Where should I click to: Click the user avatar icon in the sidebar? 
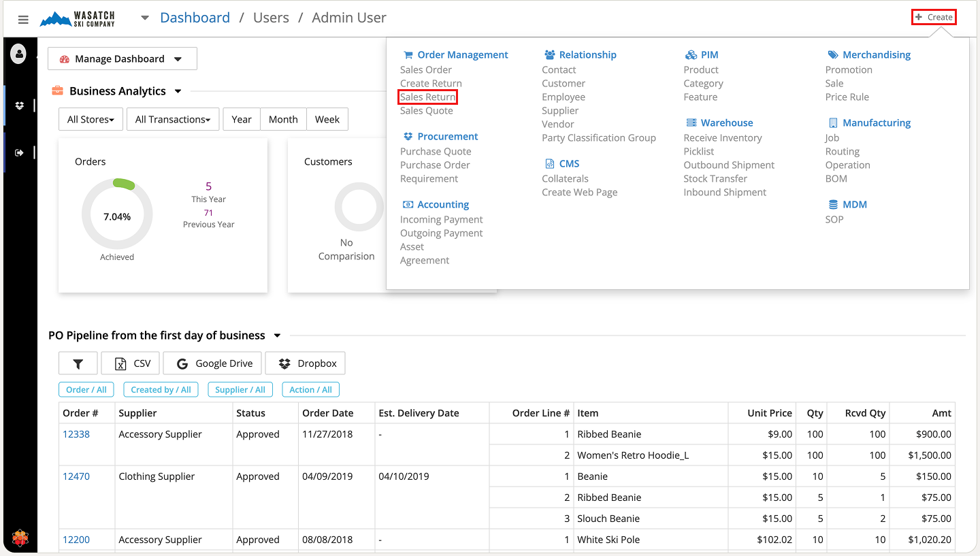(19, 53)
